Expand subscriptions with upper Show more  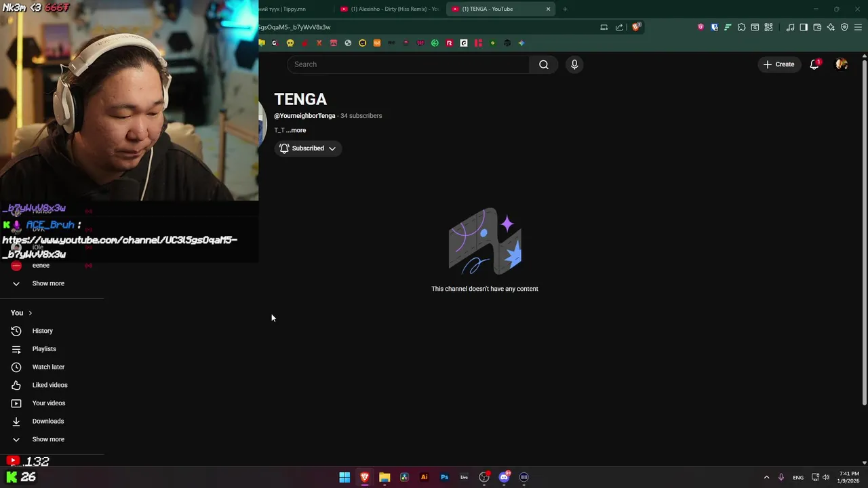[52, 283]
